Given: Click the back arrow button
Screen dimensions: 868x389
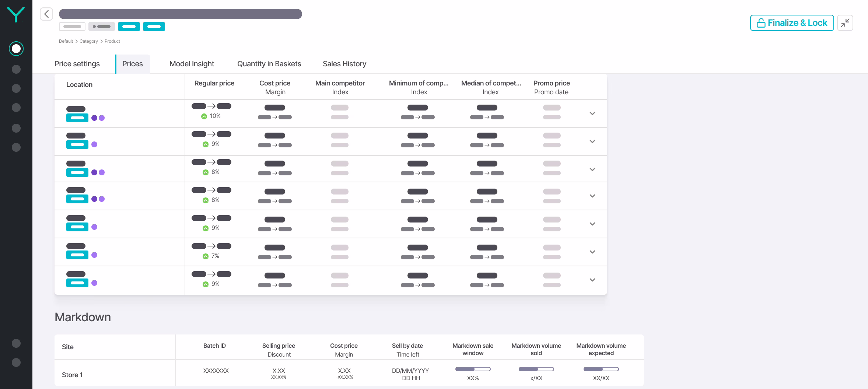Looking at the screenshot, I should coord(46,14).
